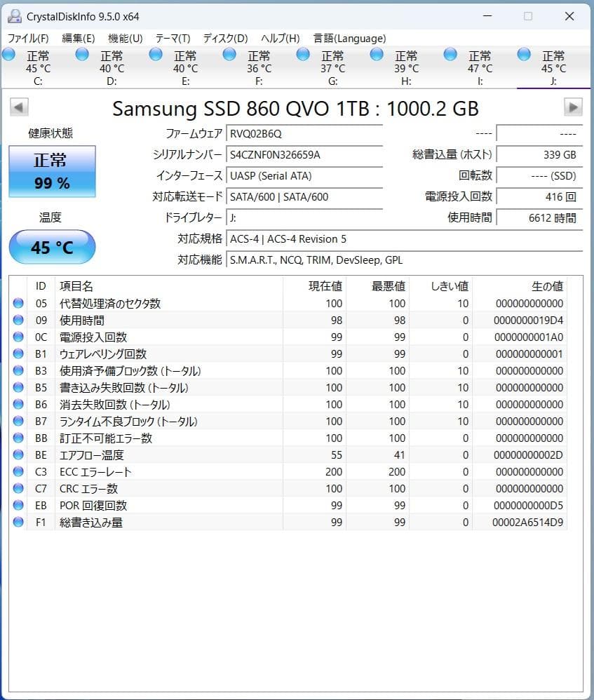594x700 pixels.
Task: Click status icon for attribute B6
Action: pos(18,404)
